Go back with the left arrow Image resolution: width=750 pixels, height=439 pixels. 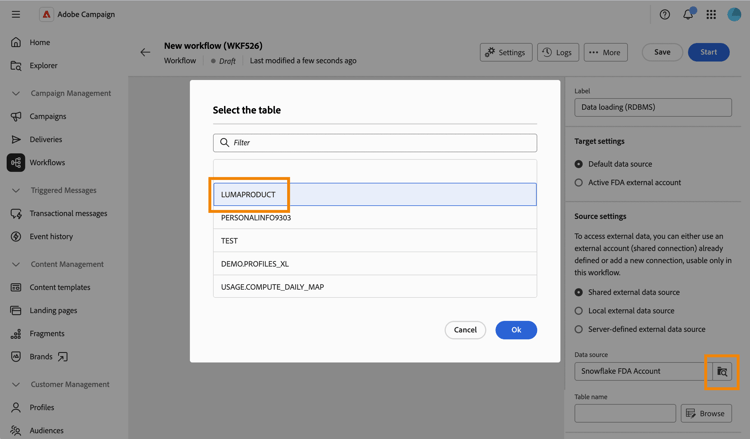[x=145, y=52]
